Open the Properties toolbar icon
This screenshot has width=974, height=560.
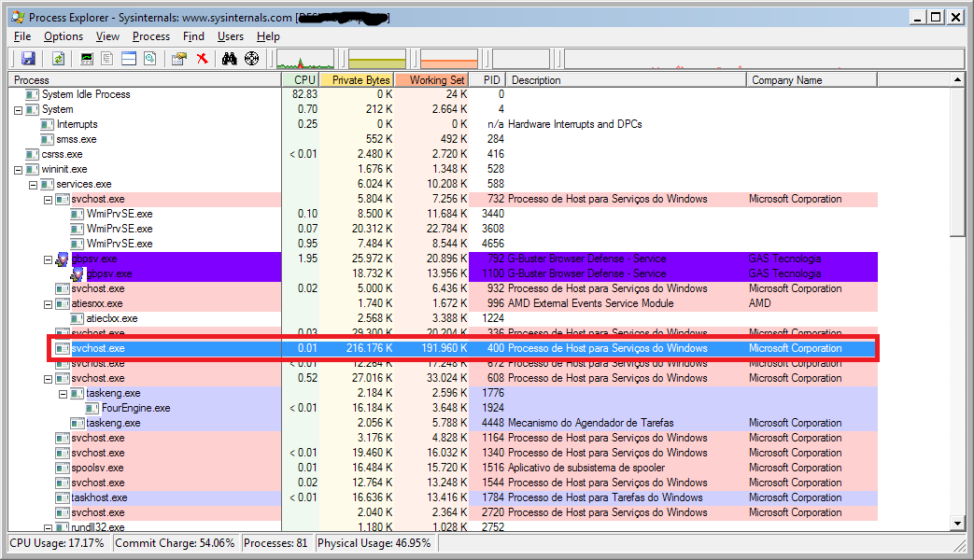click(179, 59)
